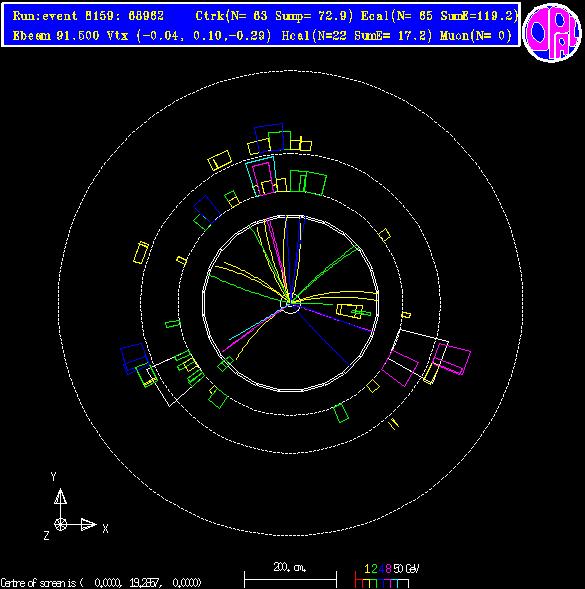Click the Muon count readout

pos(476,36)
